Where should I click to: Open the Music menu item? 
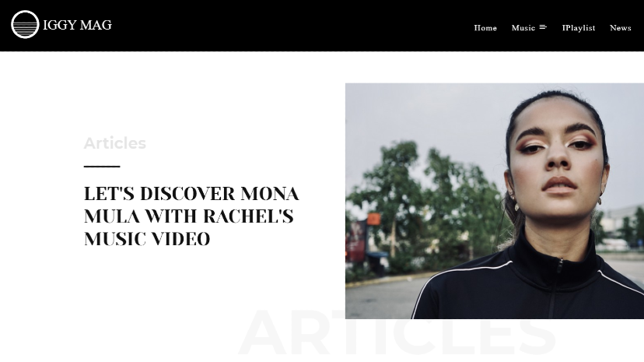[x=523, y=27]
